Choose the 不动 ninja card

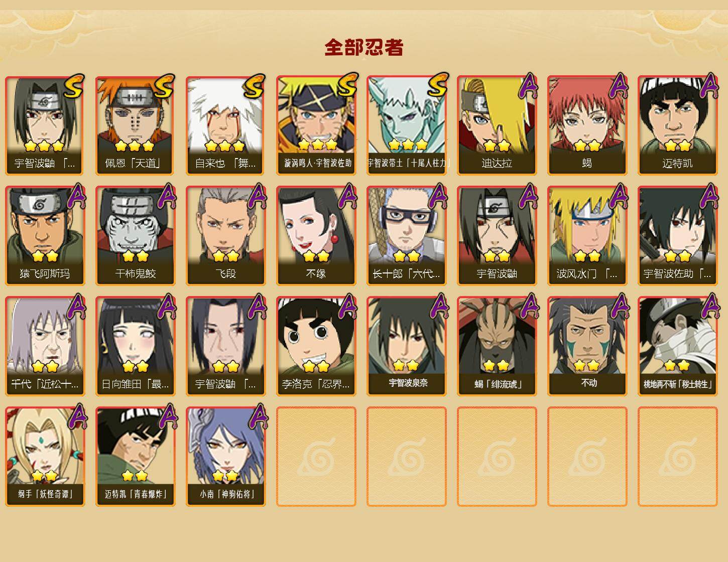[x=587, y=346]
